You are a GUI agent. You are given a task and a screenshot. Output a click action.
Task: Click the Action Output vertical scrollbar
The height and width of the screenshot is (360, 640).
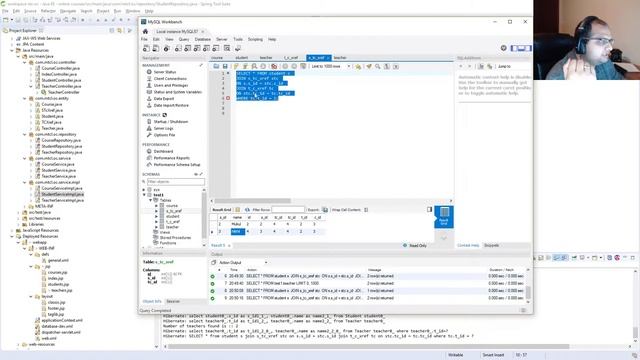tap(528, 292)
